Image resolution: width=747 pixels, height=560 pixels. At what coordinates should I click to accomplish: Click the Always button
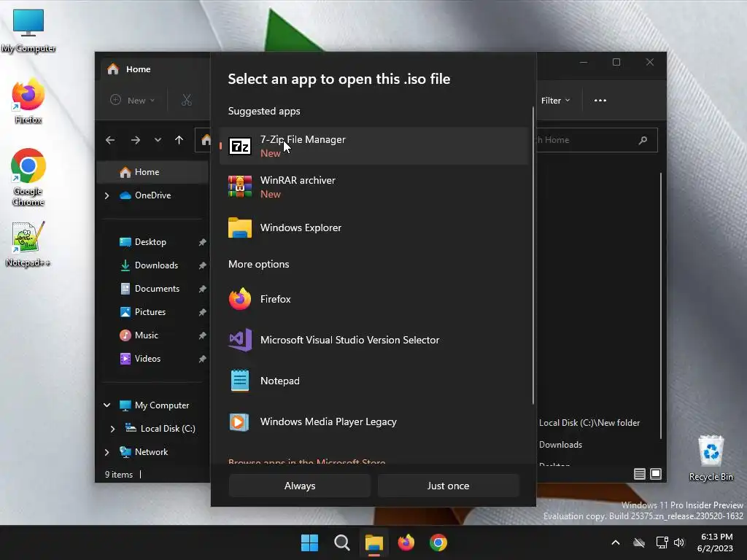pyautogui.click(x=300, y=486)
